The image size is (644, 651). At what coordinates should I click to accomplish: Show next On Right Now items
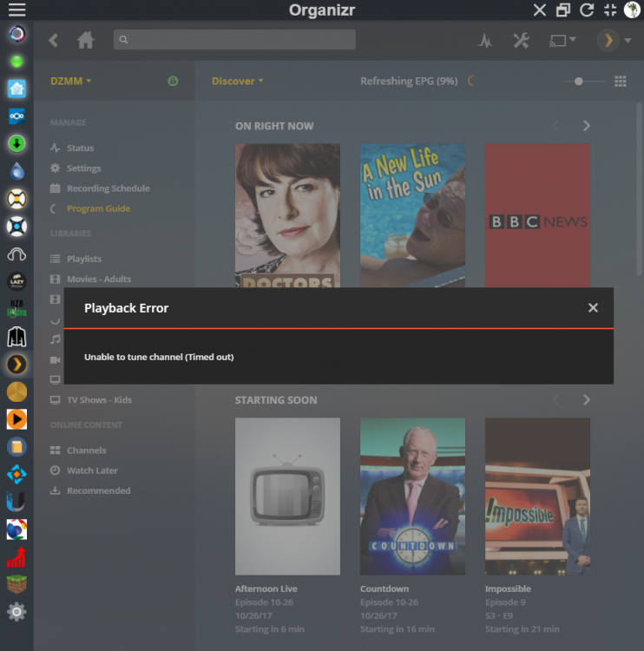pos(587,126)
